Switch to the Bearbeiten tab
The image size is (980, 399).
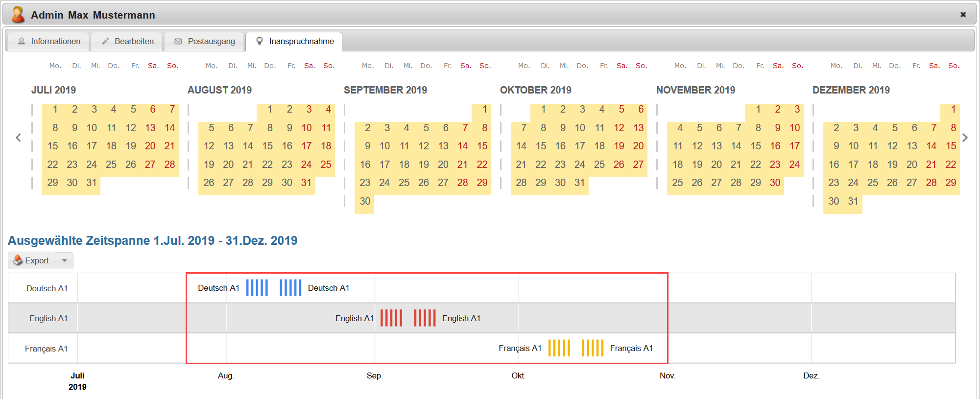(127, 42)
